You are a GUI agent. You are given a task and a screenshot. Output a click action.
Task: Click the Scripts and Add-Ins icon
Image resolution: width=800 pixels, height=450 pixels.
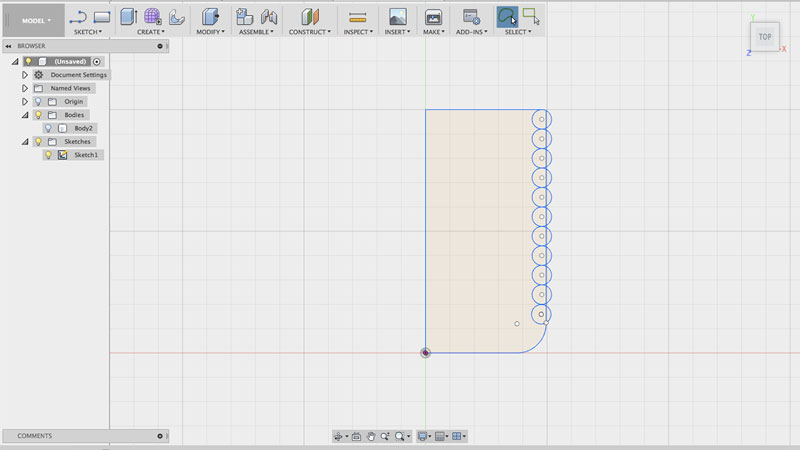pyautogui.click(x=471, y=17)
